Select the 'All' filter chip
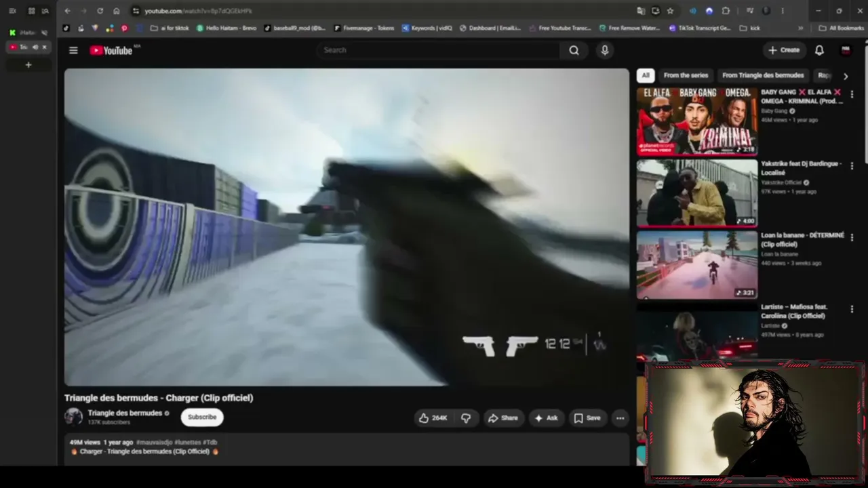 click(x=646, y=75)
